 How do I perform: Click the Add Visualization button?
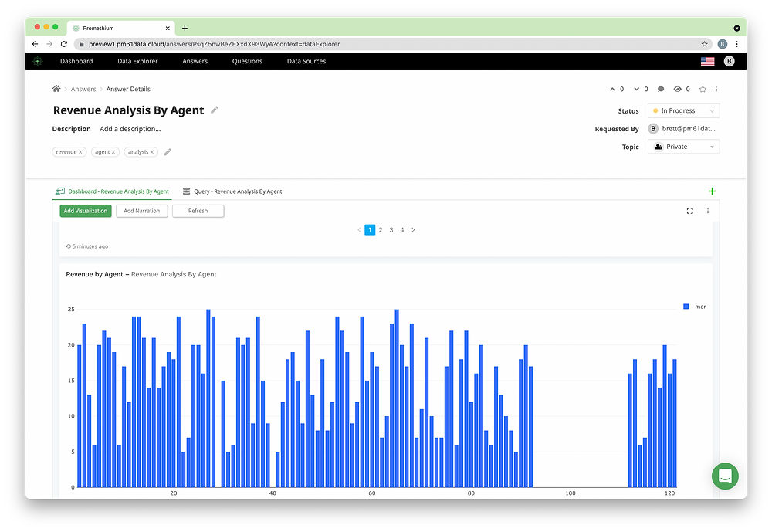(85, 210)
